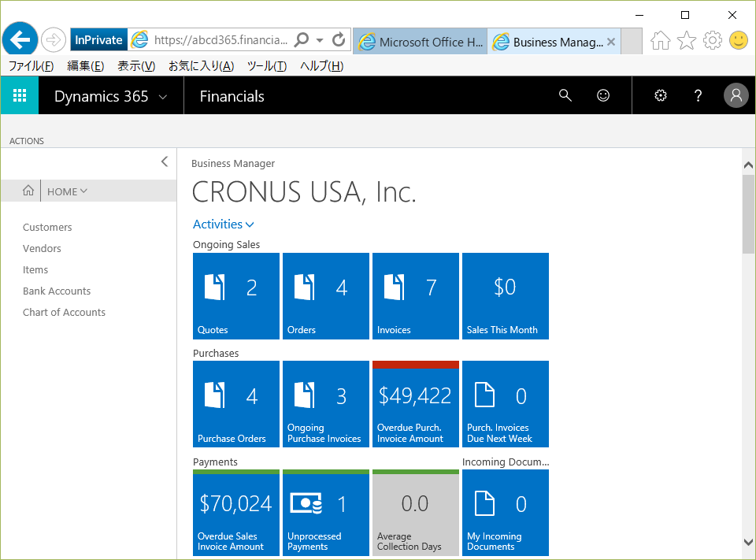The width and height of the screenshot is (756, 560).
Task: Switch to Microsoft Office Home tab
Action: pos(421,42)
